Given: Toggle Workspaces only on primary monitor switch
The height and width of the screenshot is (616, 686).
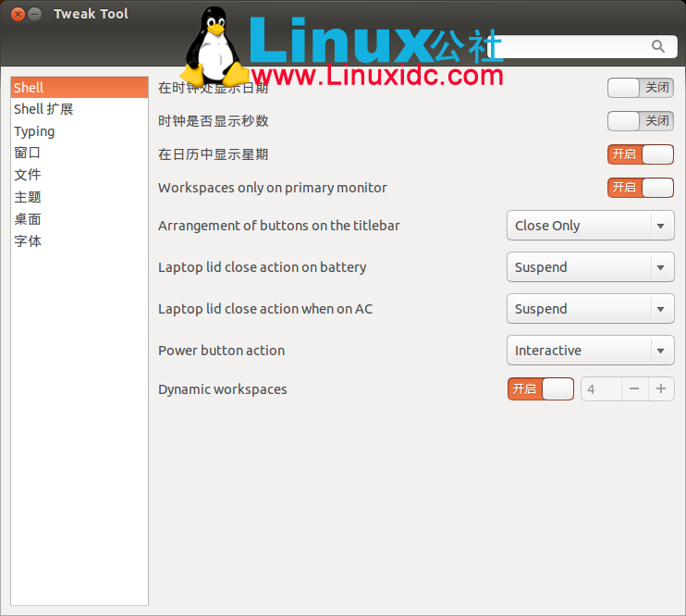Looking at the screenshot, I should coord(641,188).
